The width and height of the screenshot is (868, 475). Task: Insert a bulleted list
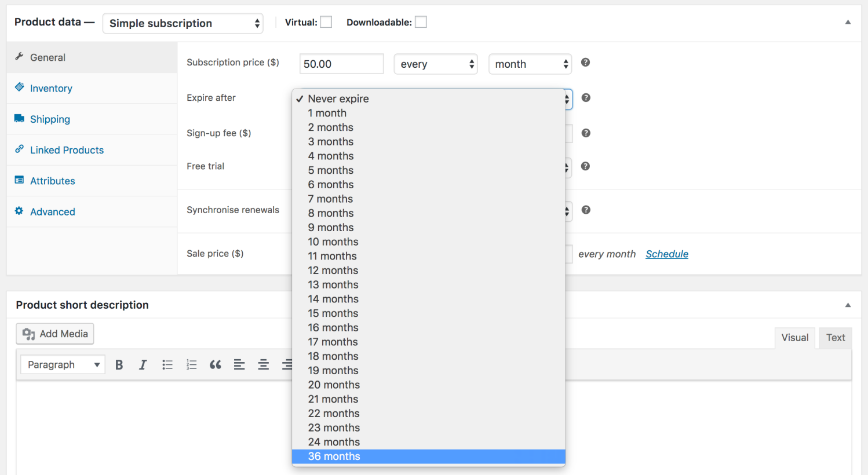(x=167, y=364)
